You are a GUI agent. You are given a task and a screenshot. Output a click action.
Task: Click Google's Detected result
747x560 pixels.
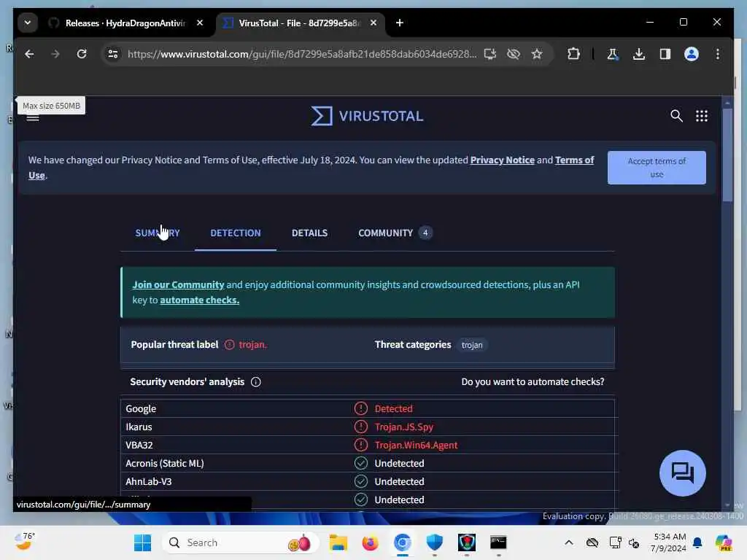click(393, 408)
